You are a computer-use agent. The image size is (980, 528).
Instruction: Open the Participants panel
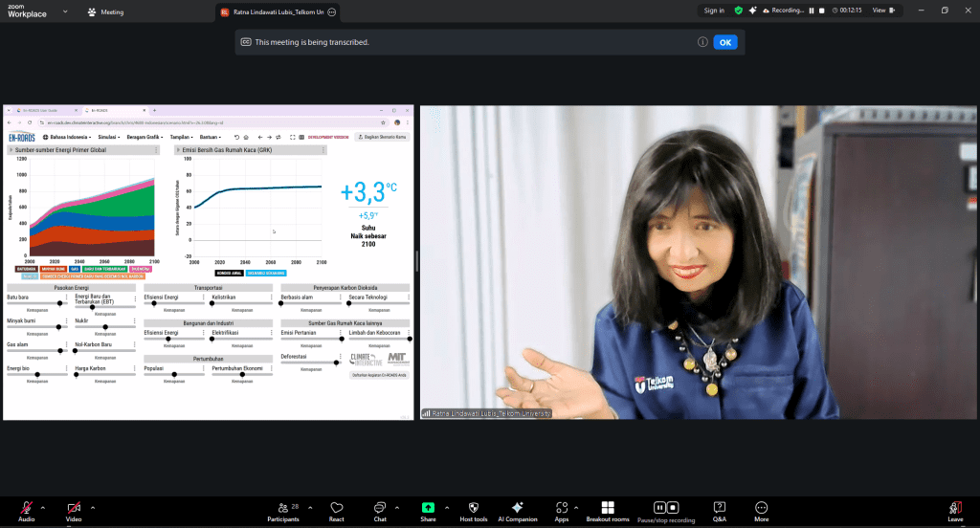tap(282, 508)
